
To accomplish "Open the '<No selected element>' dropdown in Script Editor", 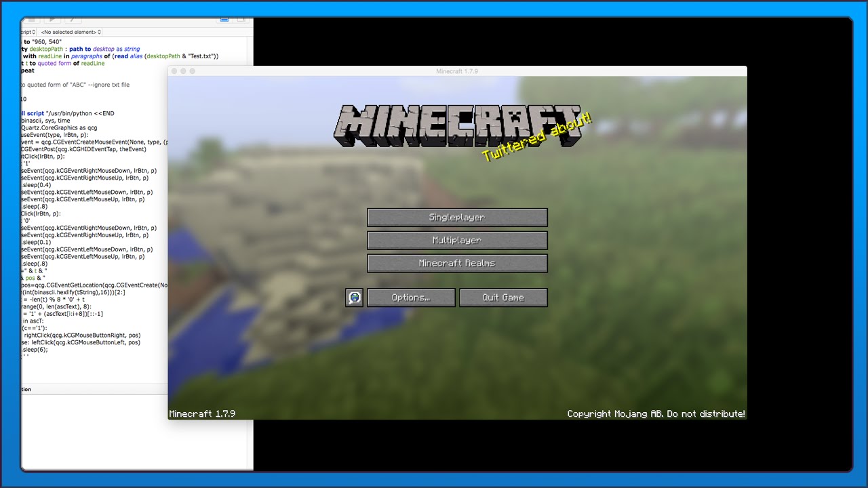I will (71, 32).
